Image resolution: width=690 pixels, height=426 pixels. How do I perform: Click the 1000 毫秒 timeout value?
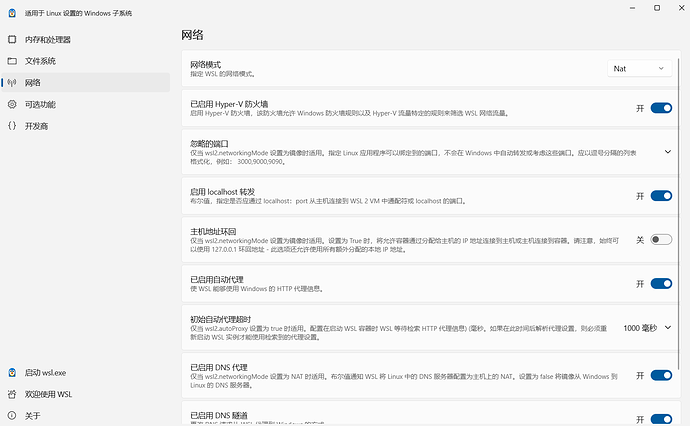tap(640, 328)
